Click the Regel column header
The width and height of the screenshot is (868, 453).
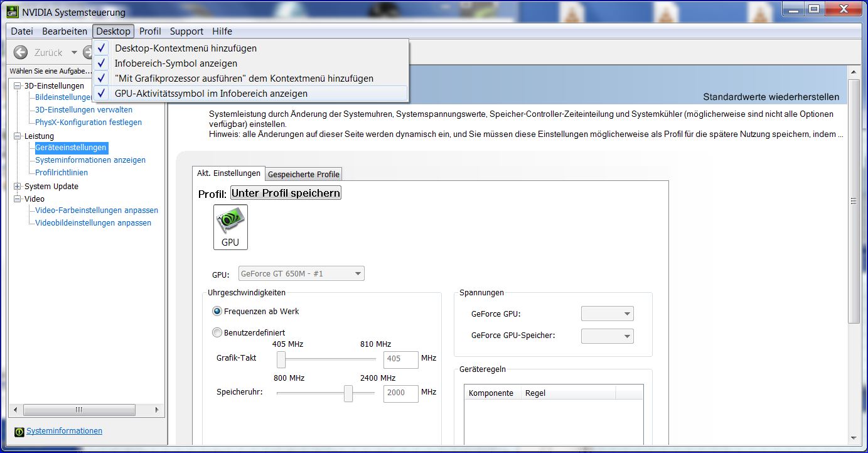click(x=569, y=393)
